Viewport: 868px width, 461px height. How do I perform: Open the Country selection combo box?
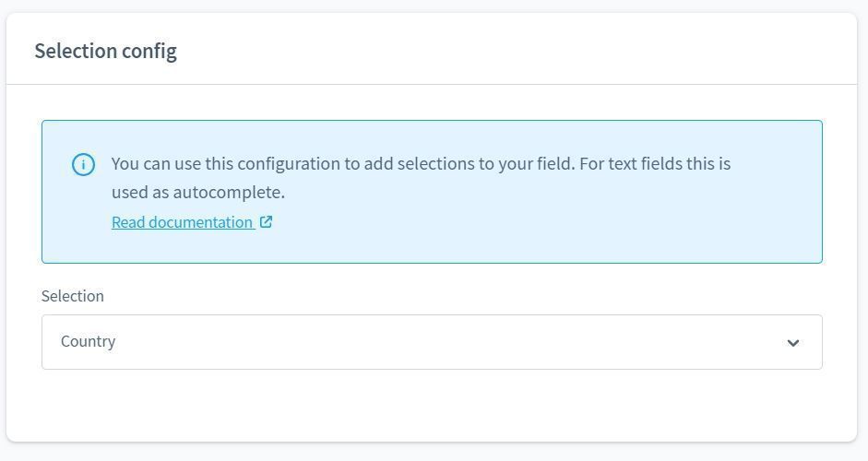click(431, 342)
